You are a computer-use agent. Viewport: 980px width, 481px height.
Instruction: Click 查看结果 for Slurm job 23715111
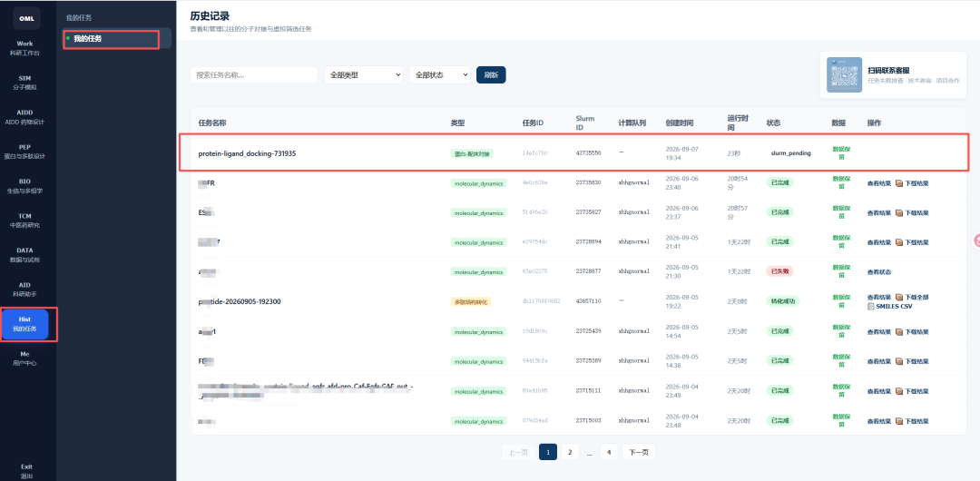[x=878, y=391]
